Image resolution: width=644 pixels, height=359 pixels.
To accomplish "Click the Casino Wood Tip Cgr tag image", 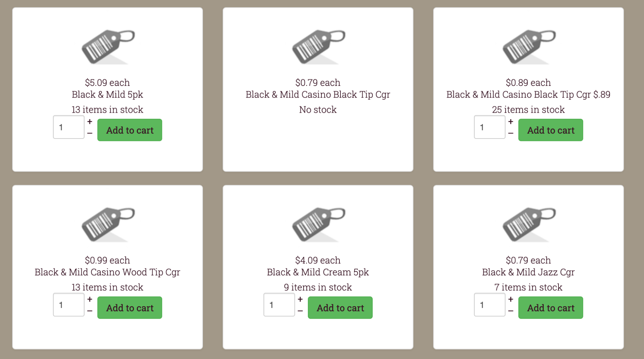I will pos(108,224).
